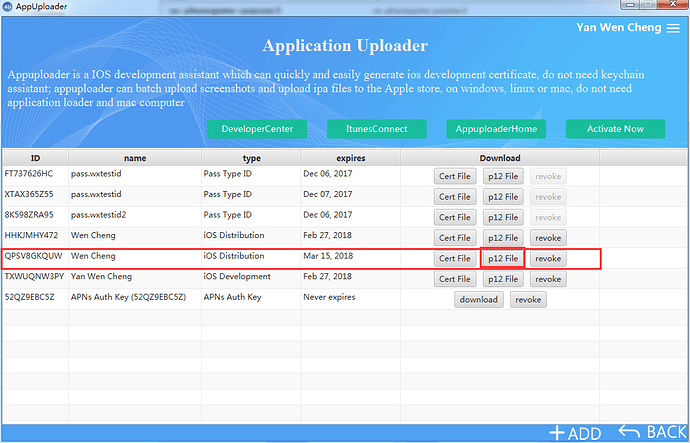The width and height of the screenshot is (690, 443).
Task: Select the 8K598ZRA95 ID cell
Action: click(x=35, y=215)
